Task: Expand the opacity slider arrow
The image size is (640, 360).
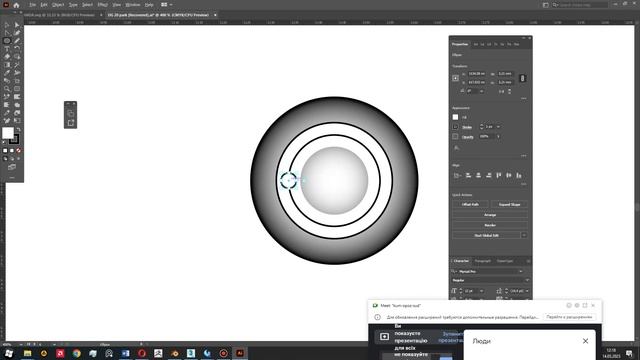Action: 498,136
